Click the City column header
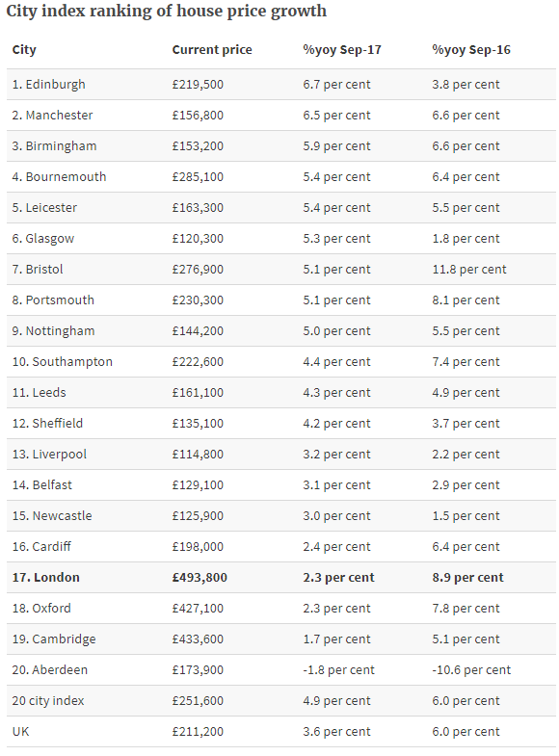The image size is (559, 756). point(24,50)
